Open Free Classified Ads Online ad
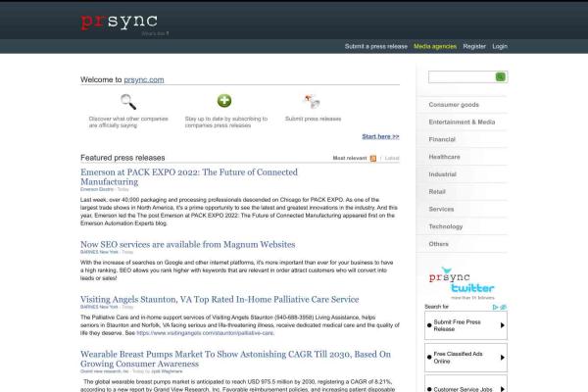 465,358
